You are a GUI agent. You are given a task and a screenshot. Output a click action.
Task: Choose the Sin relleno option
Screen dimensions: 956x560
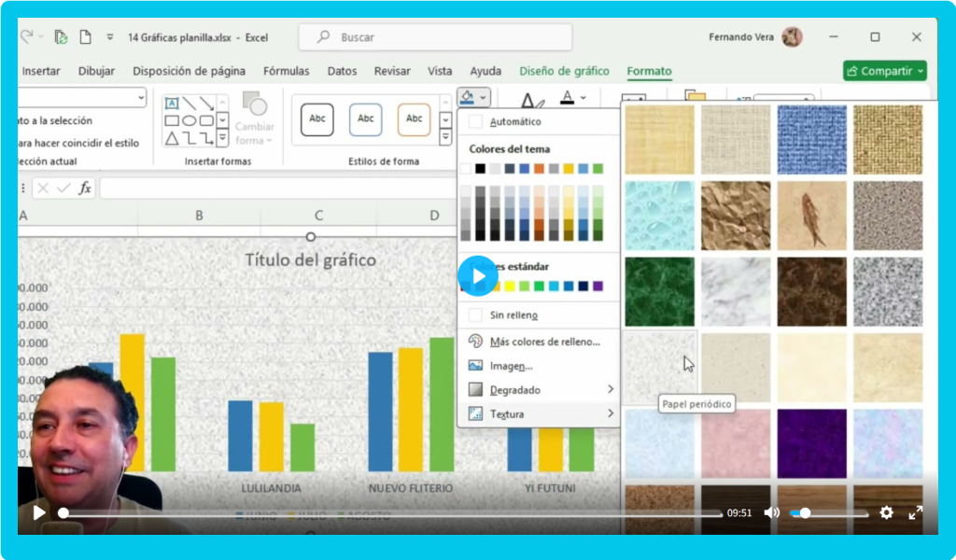513,315
